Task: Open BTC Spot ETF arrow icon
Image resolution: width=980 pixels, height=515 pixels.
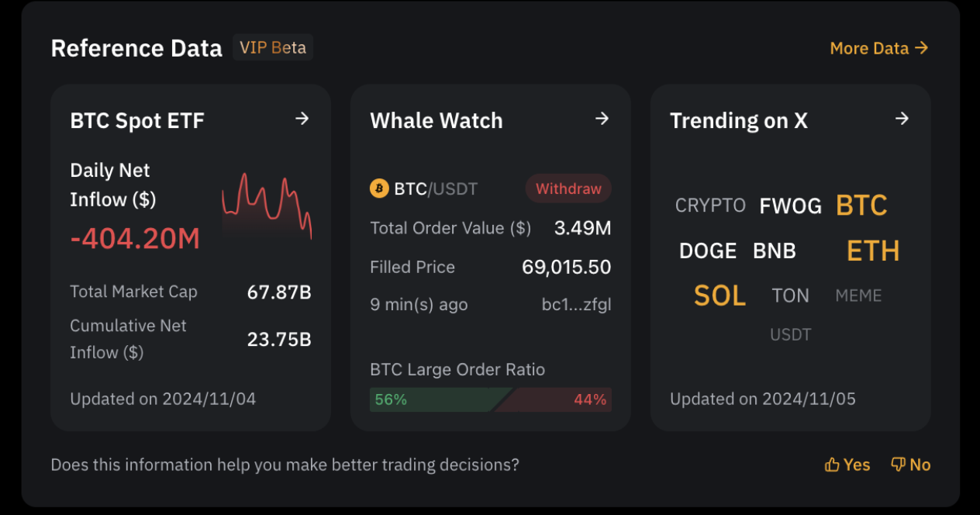Action: (302, 119)
